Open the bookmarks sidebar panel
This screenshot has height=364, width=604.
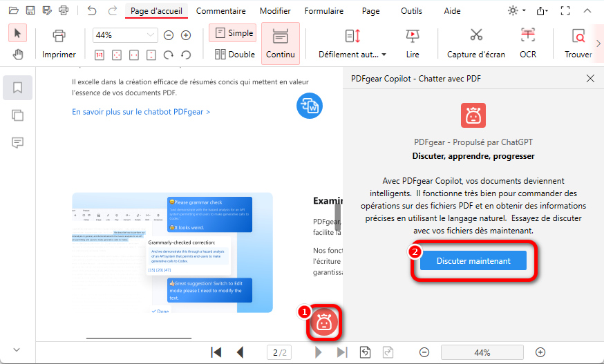[18, 88]
